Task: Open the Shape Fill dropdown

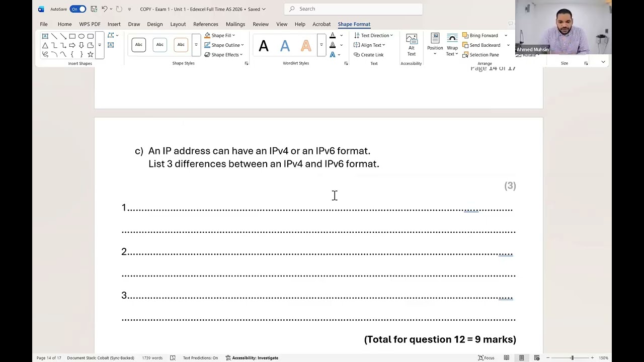Action: tap(220, 35)
